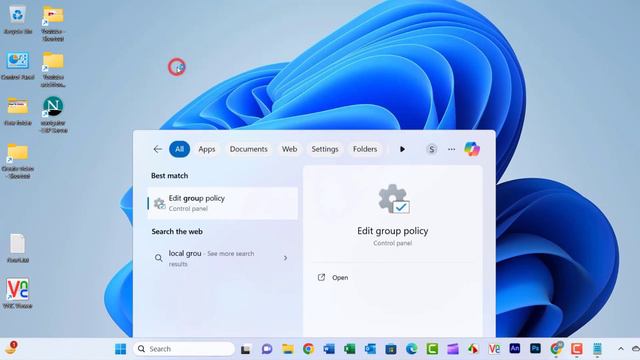Open Task View on the taskbar
The height and width of the screenshot is (360, 640).
[245, 349]
